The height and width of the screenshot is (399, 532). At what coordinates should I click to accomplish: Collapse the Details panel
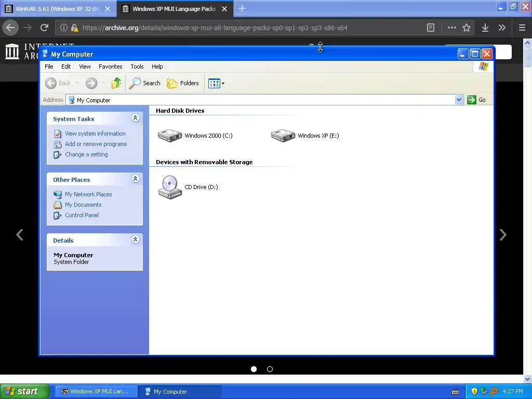click(135, 239)
